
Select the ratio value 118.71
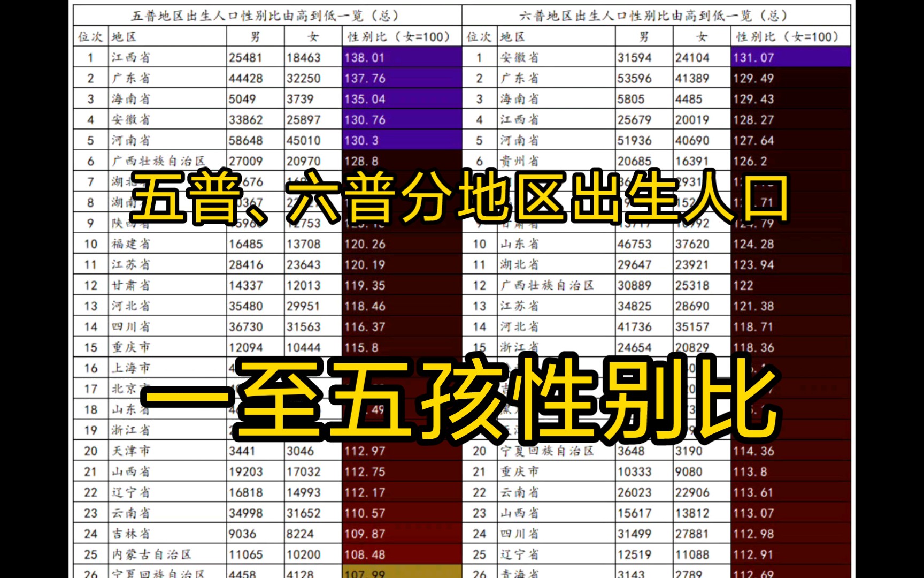coord(753,327)
